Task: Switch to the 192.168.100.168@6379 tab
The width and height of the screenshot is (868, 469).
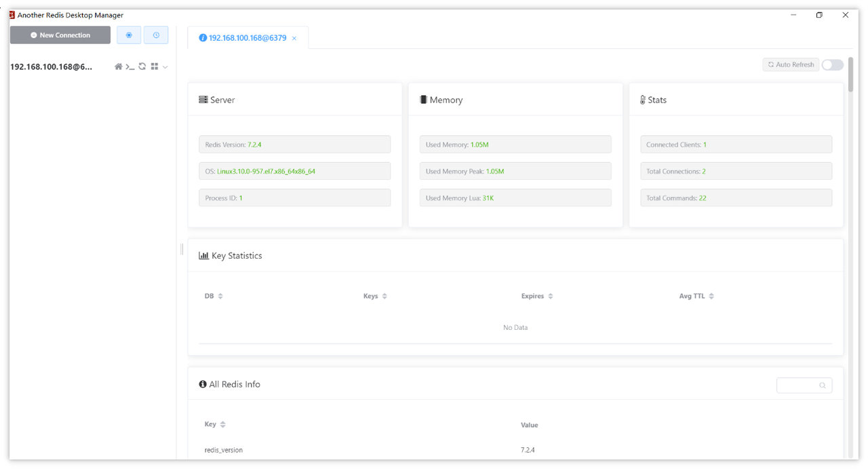Action: coord(248,38)
